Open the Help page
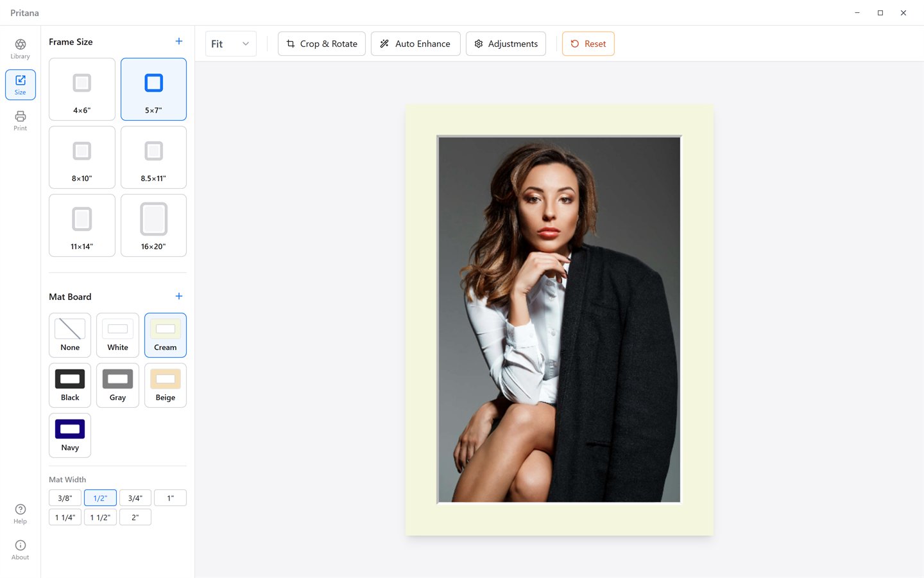924x578 pixels. (x=21, y=514)
